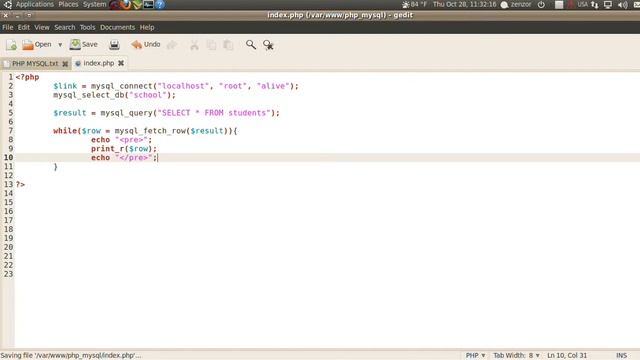Screen dimensions: 640x360
Task: Open the Help menu
Action: 147,27
